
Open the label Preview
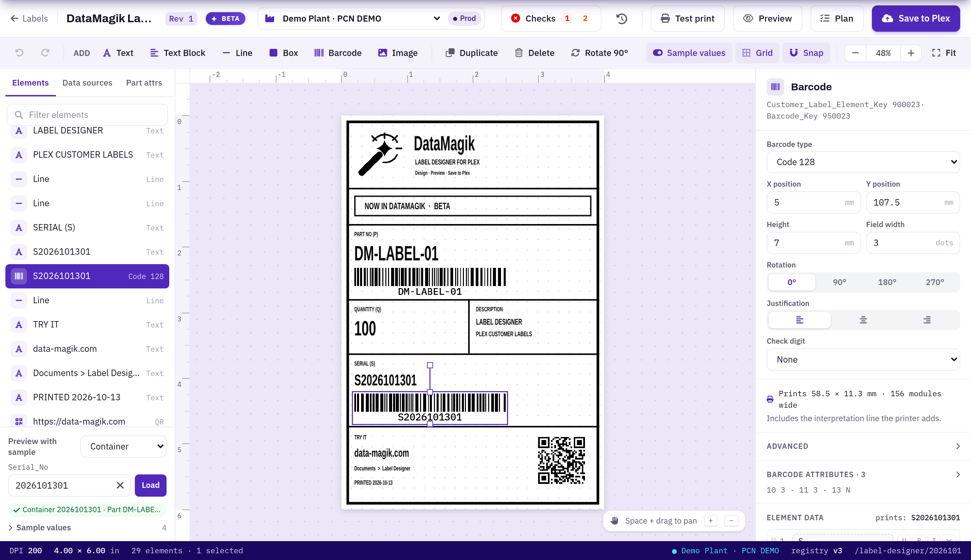pyautogui.click(x=767, y=19)
